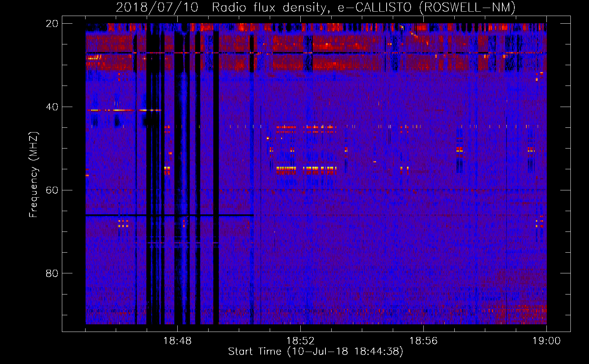Click the 19:00 time tick label

(x=546, y=341)
